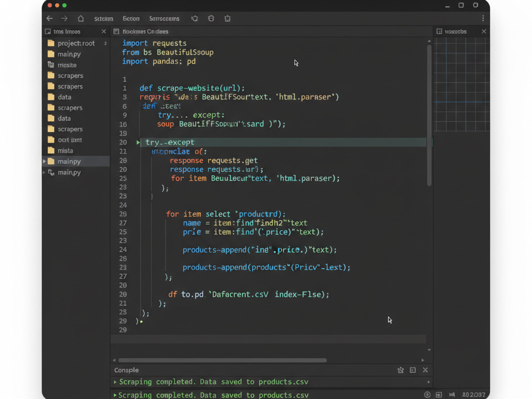532x399 pixels.
Task: Close the tms lmoes sidebar panel
Action: (x=104, y=31)
